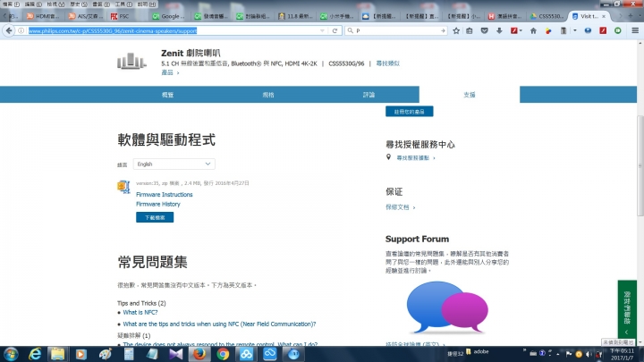Viewport: 644px width, 362px height.
Task: Open the 檔案 (F) menu
Action: pos(11,4)
